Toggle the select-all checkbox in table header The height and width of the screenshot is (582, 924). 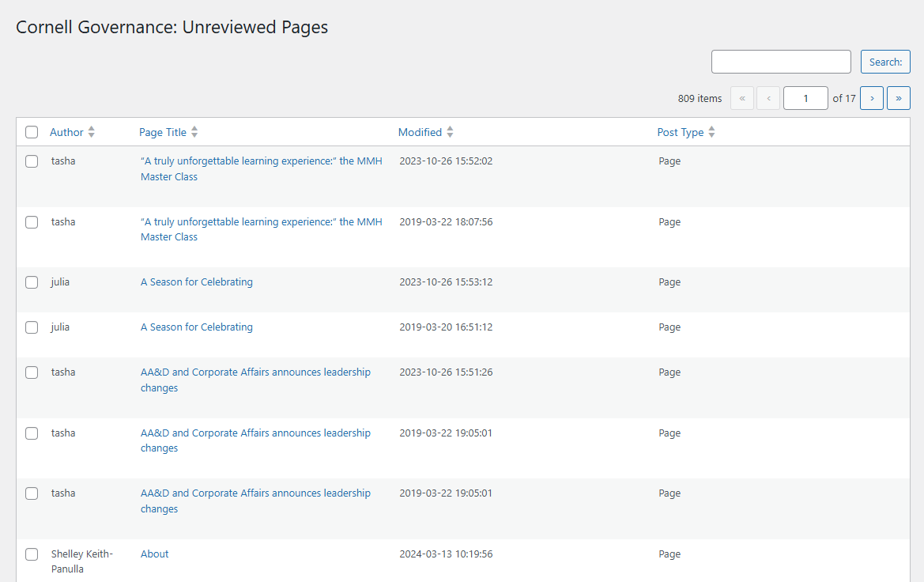point(32,132)
